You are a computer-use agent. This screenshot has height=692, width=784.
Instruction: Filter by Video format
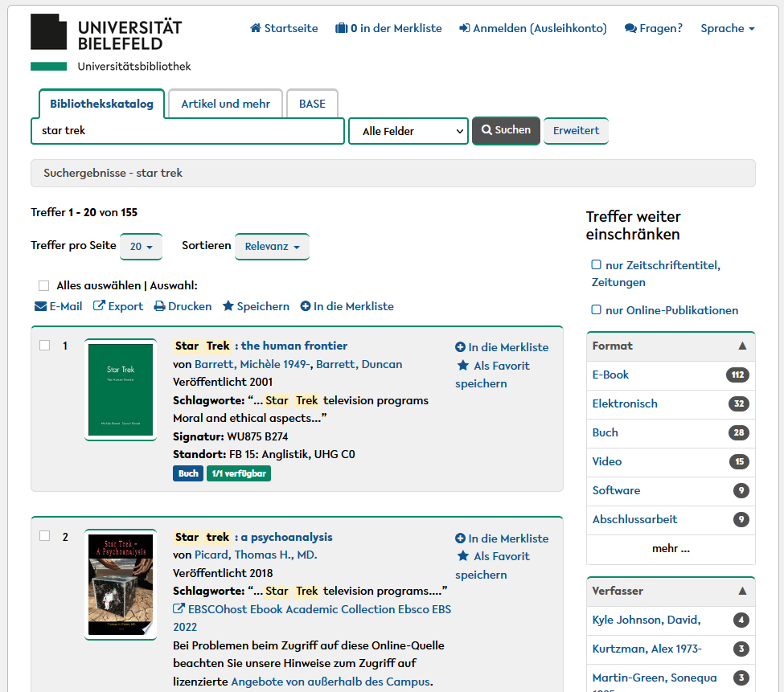pos(671,461)
